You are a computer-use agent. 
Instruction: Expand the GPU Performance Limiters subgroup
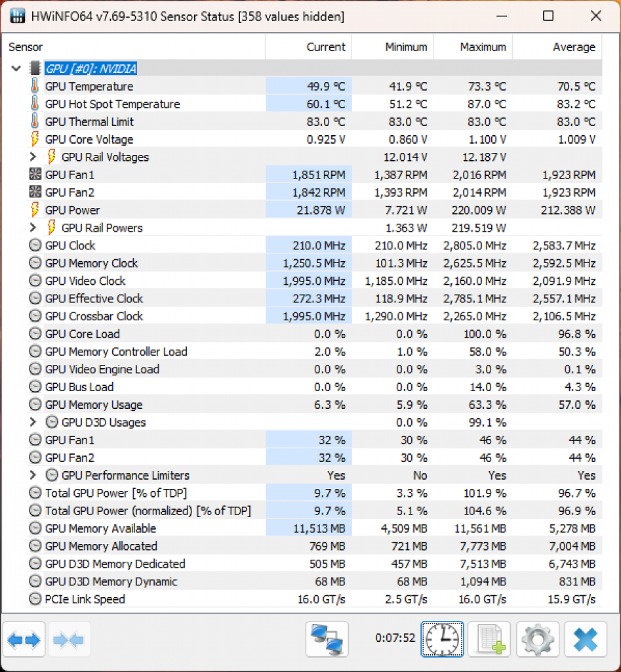click(x=33, y=475)
